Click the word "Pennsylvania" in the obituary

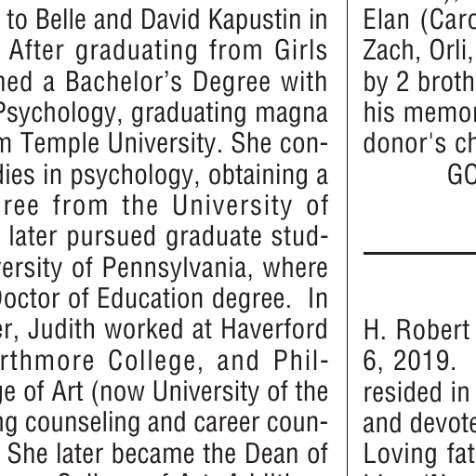tap(174, 269)
